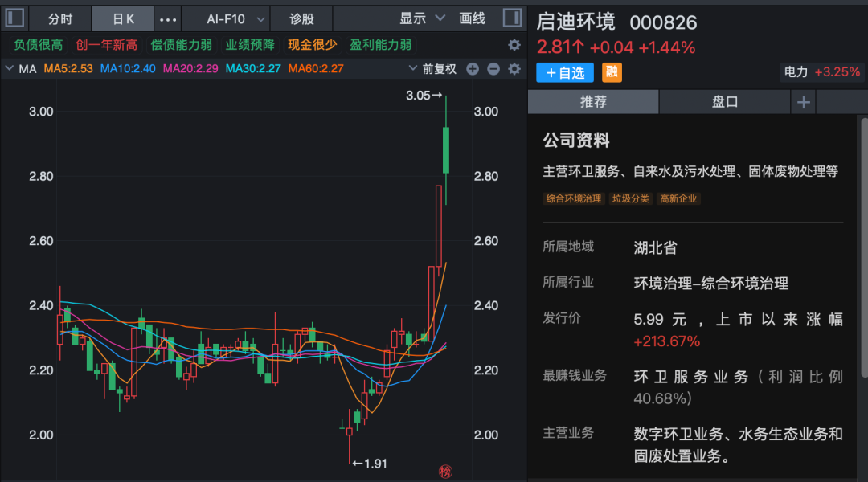Click the 榜 ranking badge on the chart
This screenshot has height=482, width=868.
click(x=445, y=472)
